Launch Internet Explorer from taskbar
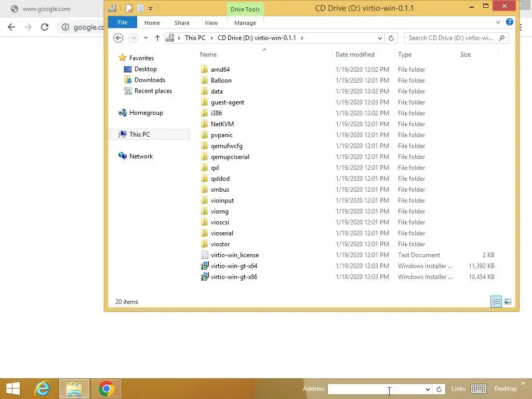532x399 pixels. point(42,389)
